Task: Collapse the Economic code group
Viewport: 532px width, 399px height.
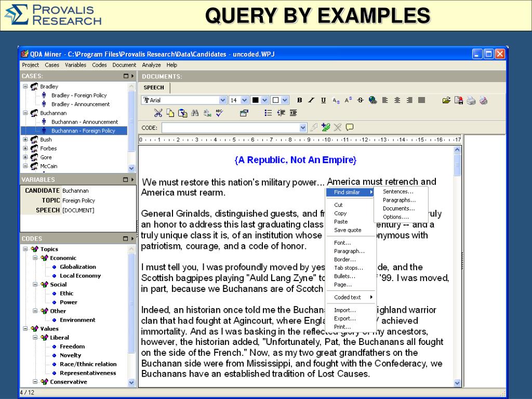Action: pos(35,258)
